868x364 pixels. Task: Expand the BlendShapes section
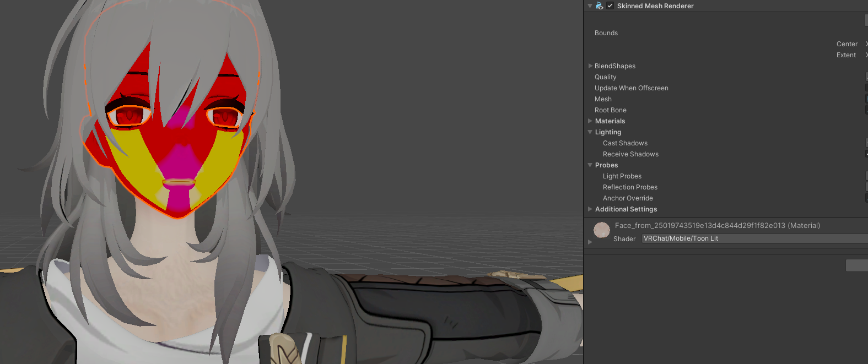pyautogui.click(x=591, y=66)
